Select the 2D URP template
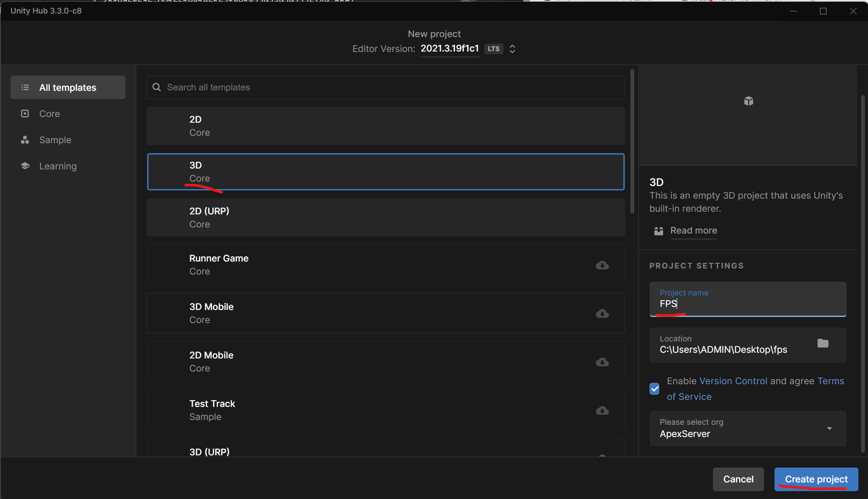 click(386, 217)
